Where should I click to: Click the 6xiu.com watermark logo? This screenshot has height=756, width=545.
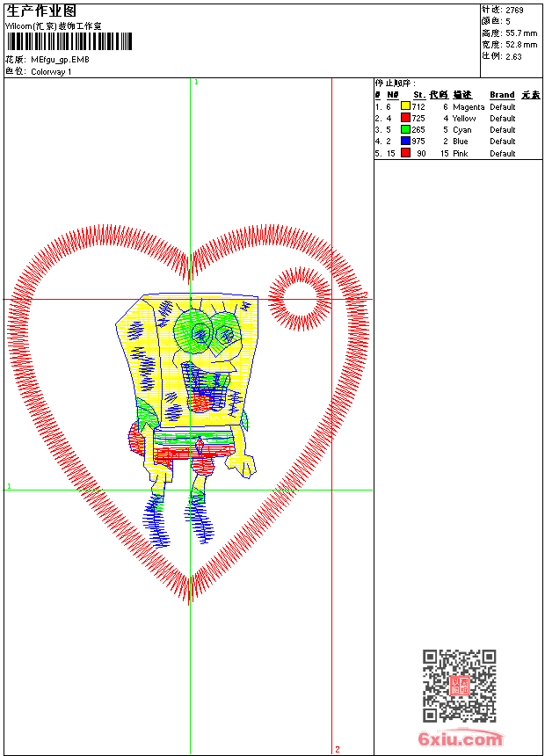460,739
